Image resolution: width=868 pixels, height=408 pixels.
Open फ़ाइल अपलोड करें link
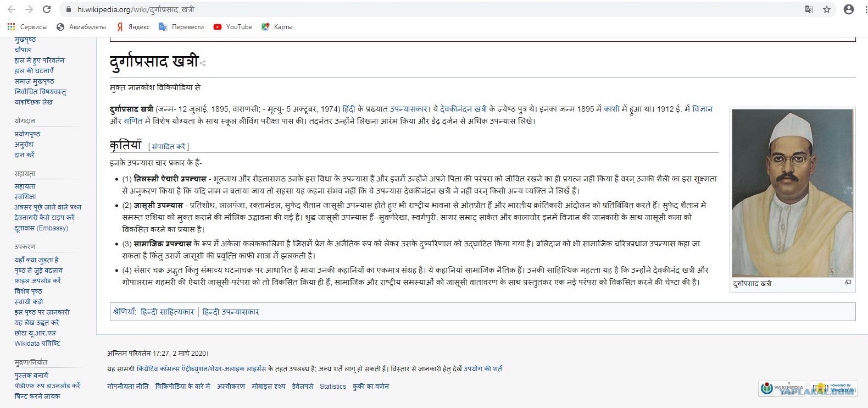(38, 281)
